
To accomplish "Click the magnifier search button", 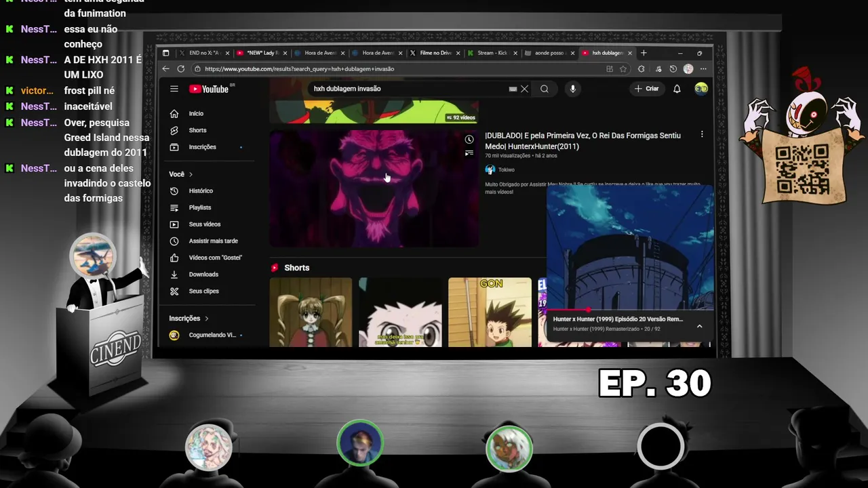I will (544, 89).
